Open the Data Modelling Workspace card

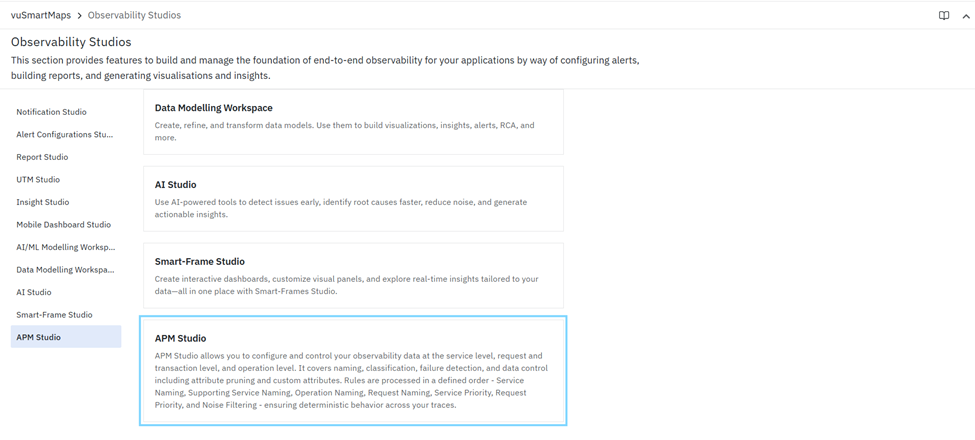353,122
